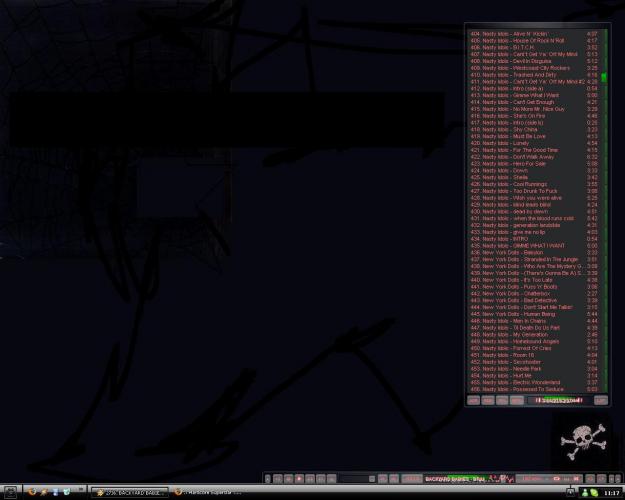Image resolution: width=625 pixels, height=500 pixels.
Task: Select track 413 Gimme What I Want
Action: (x=533, y=95)
